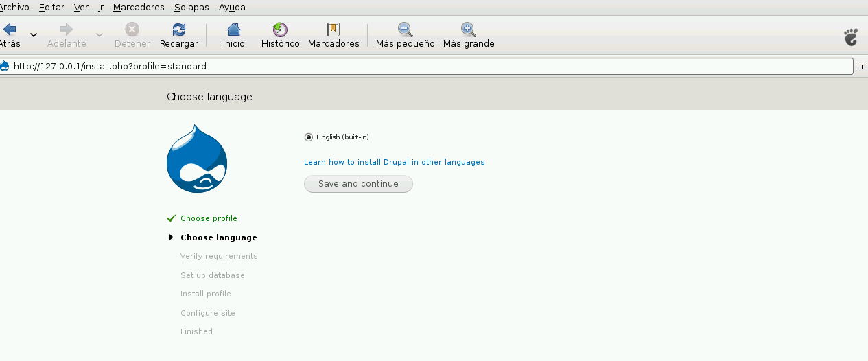Go back with the Atrás arrow

point(10,35)
